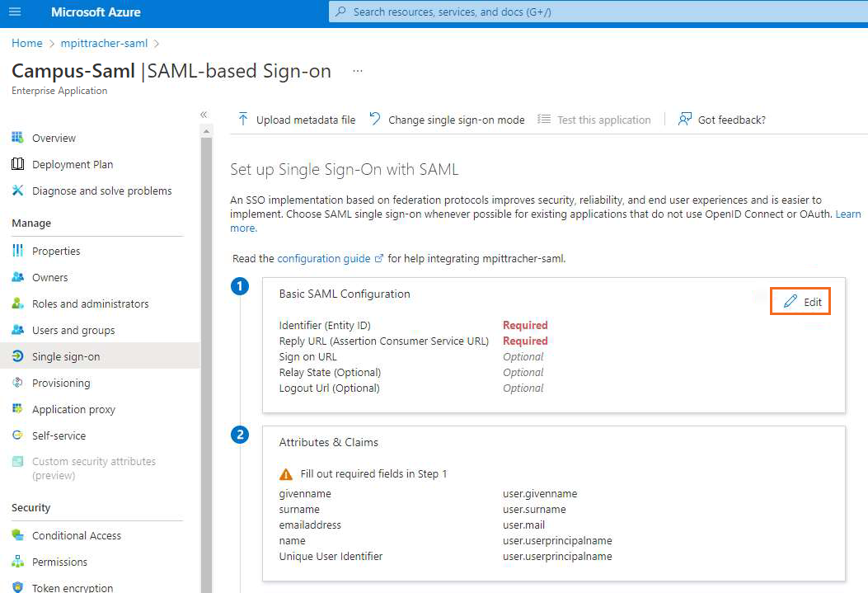Screen dimensions: 868x593
Task: Click the Token encryption shield icon
Action: (x=17, y=587)
